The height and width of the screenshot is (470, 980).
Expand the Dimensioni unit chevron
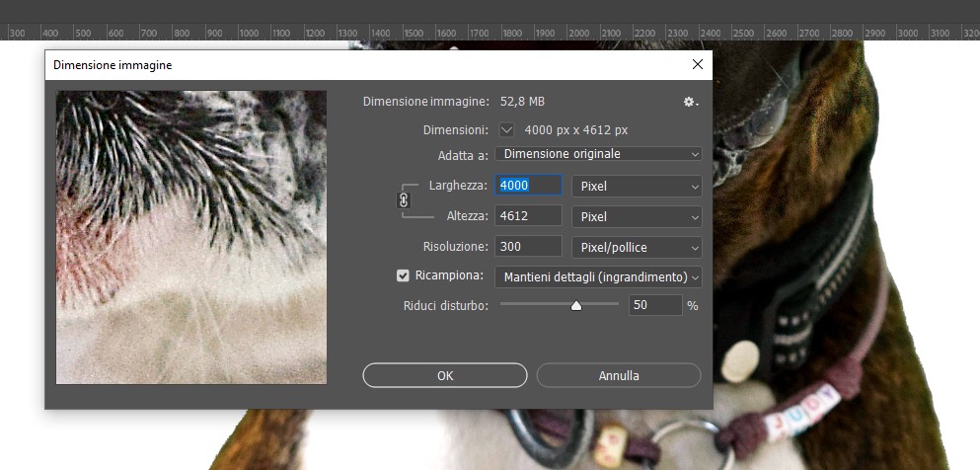point(507,130)
